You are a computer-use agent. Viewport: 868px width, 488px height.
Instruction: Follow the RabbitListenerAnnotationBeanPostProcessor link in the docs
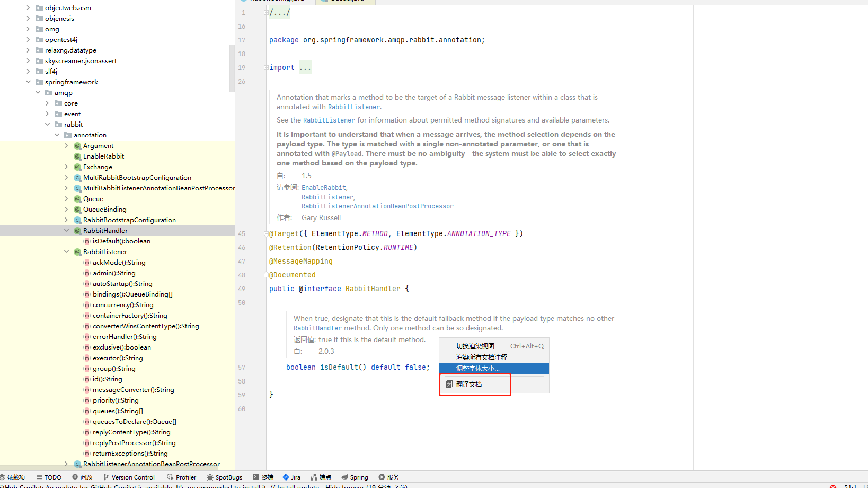point(377,206)
